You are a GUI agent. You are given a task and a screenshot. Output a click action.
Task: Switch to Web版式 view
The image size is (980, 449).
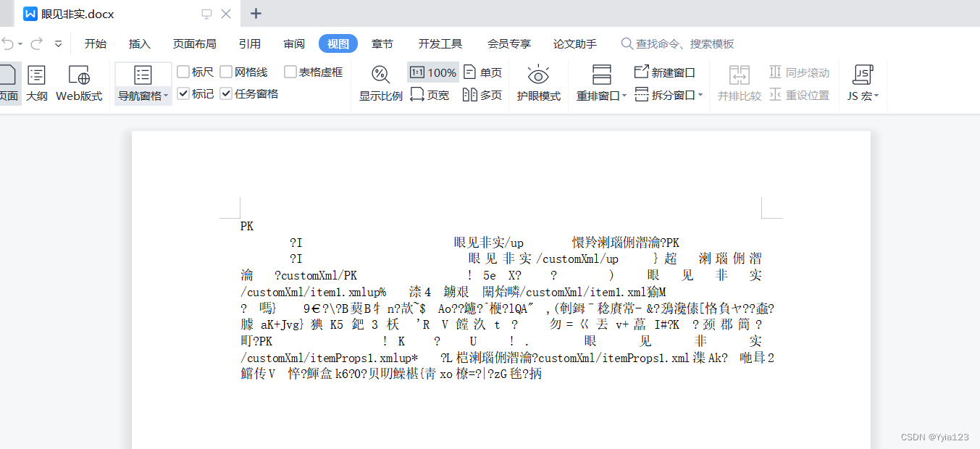[78, 82]
